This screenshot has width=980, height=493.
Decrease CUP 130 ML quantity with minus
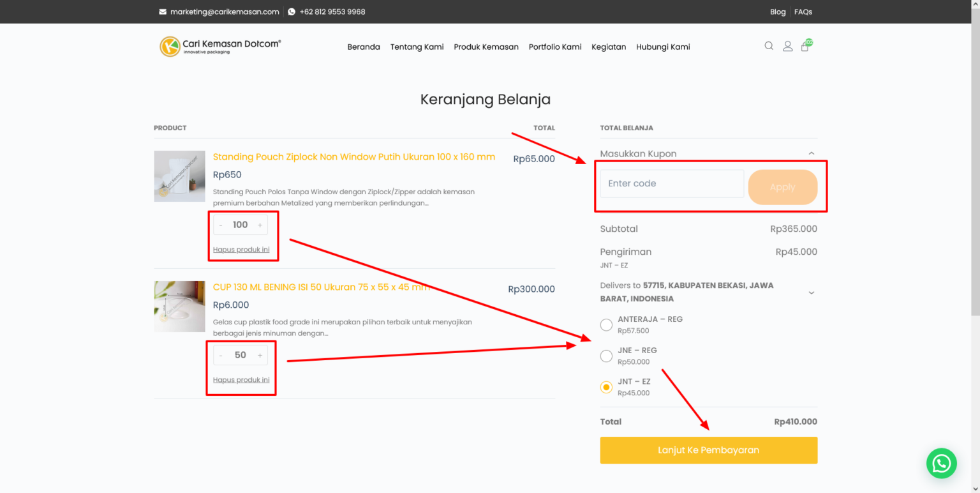click(x=221, y=355)
